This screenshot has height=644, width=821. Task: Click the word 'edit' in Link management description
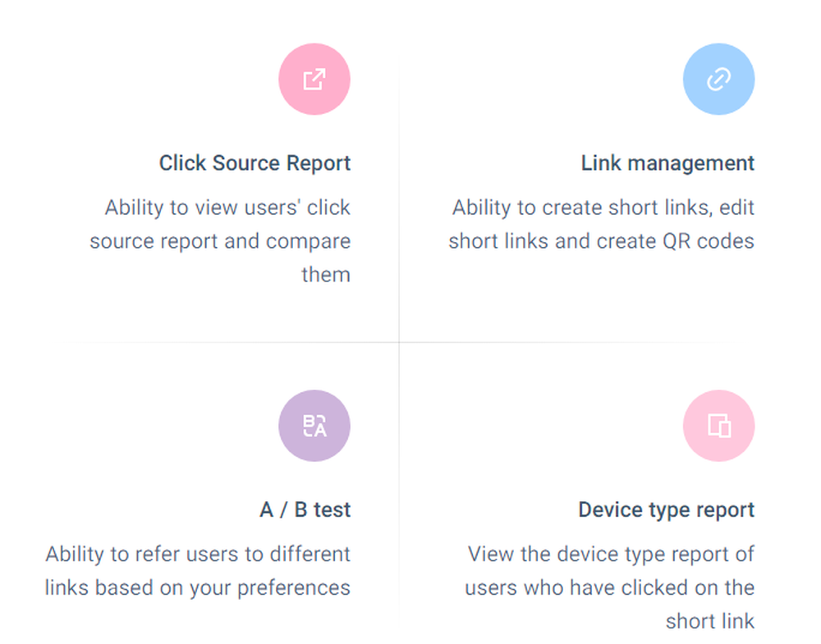pos(736,208)
